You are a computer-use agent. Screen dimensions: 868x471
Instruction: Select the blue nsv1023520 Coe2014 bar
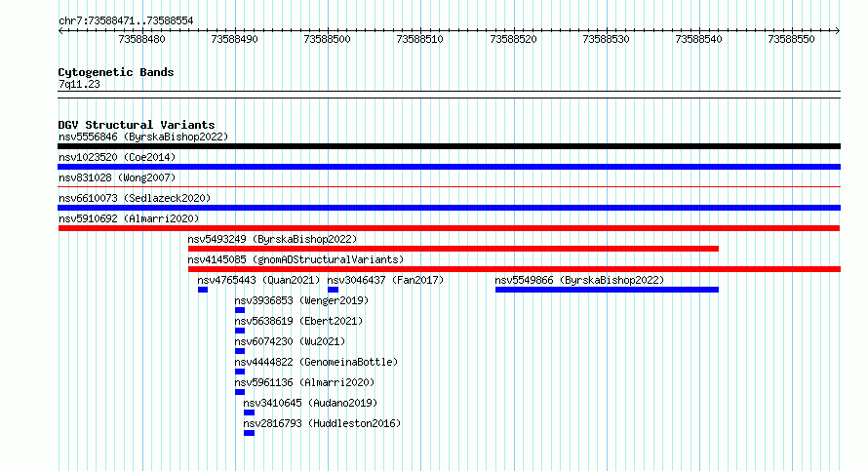pos(449,167)
